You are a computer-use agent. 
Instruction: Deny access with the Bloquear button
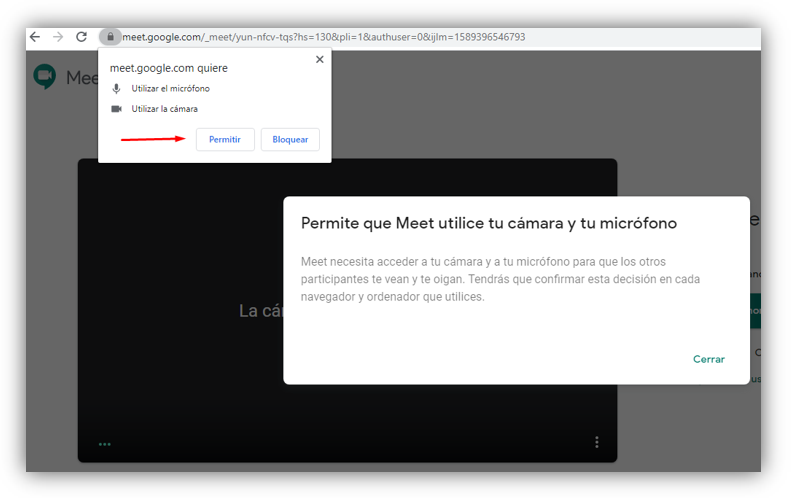click(x=290, y=139)
